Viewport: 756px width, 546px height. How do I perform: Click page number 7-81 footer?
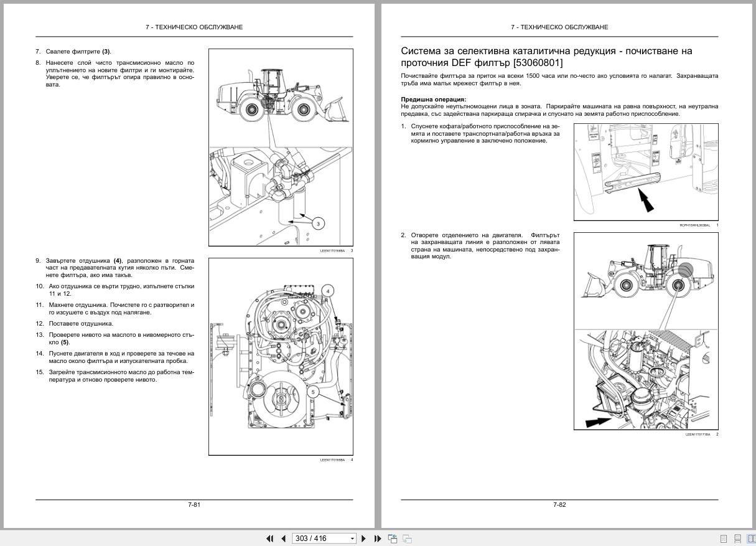(194, 504)
